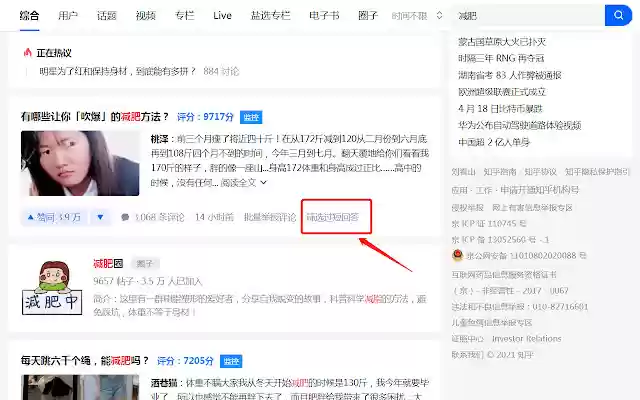Click the Investor Relations footer link

527,339
